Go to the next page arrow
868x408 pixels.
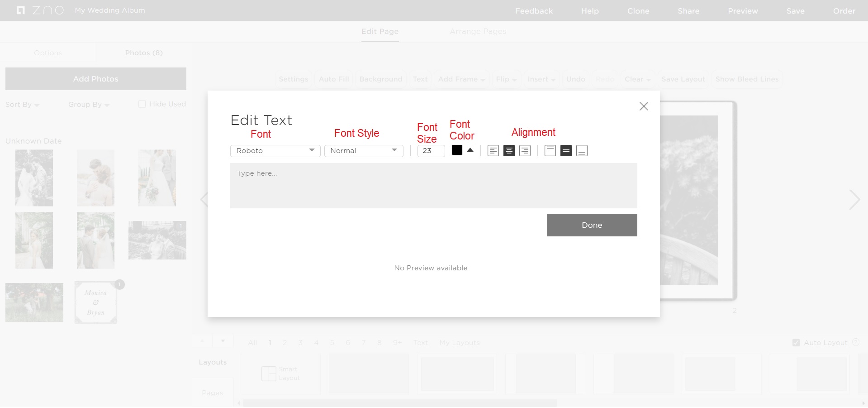pos(854,200)
